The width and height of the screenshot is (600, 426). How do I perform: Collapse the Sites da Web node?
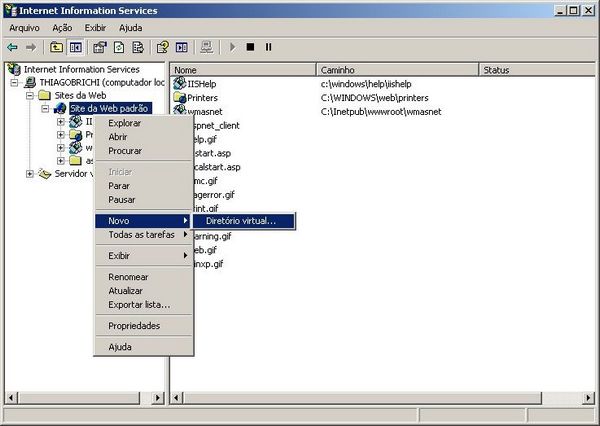tap(30, 96)
